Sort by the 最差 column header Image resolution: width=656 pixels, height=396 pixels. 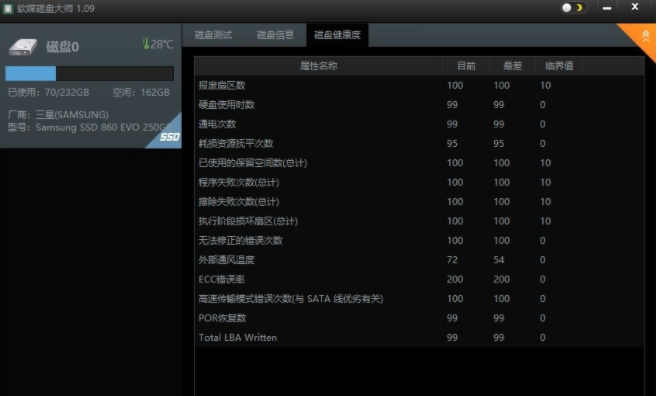pyautogui.click(x=512, y=66)
